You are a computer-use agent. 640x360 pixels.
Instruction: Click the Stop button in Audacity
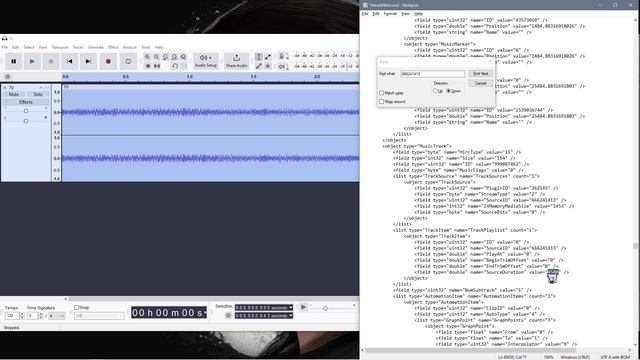pos(51,61)
